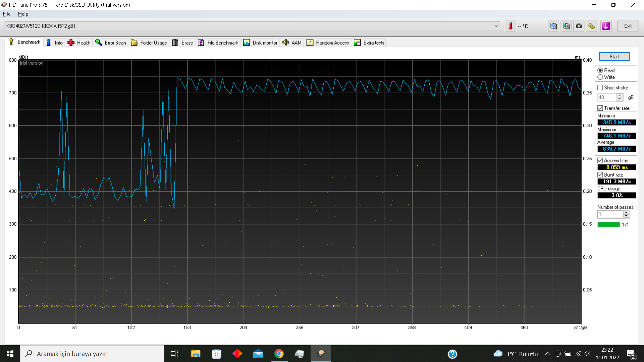The width and height of the screenshot is (644, 362).
Task: Toggle the Burst rate checkbox
Action: [x=600, y=175]
